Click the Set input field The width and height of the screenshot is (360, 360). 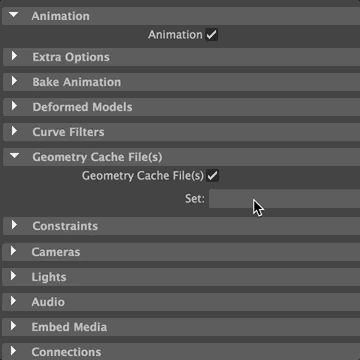pos(284,199)
